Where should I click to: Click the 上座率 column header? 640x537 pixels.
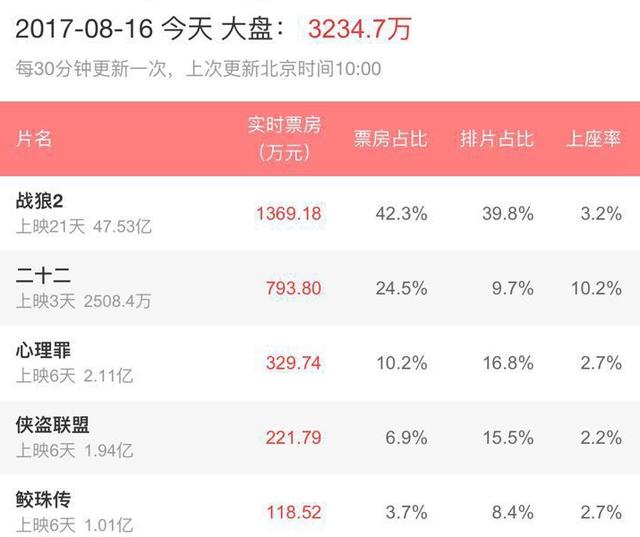[x=594, y=139]
